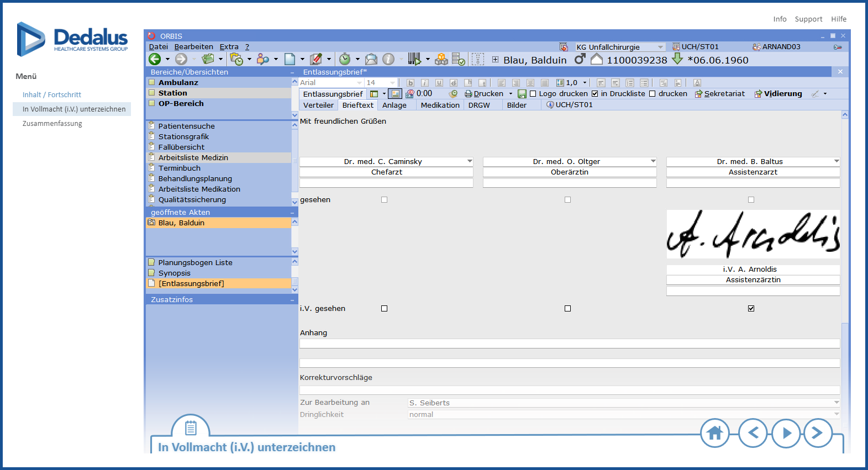The height and width of the screenshot is (470, 868).
Task: Tick gesehen checkbox under Dr. med. C. Caminsky
Action: (385, 200)
